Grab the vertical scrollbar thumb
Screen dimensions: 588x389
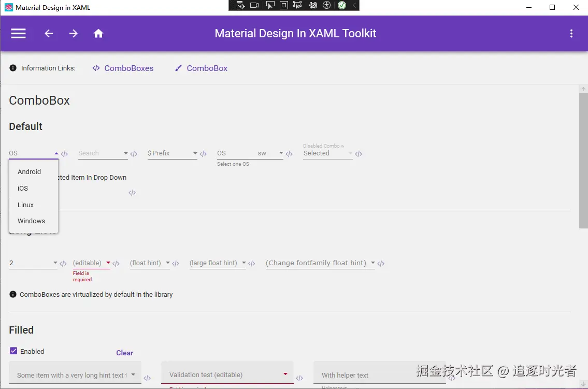click(x=583, y=161)
